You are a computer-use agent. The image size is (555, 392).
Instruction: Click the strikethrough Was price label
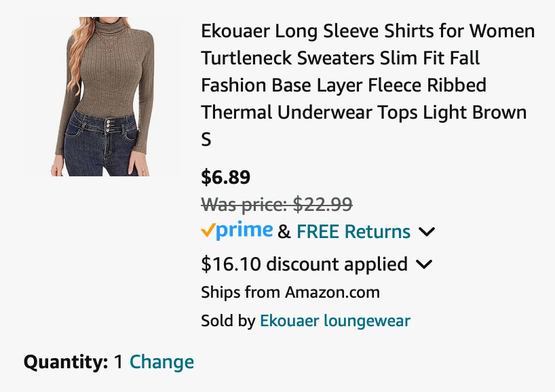[244, 204]
